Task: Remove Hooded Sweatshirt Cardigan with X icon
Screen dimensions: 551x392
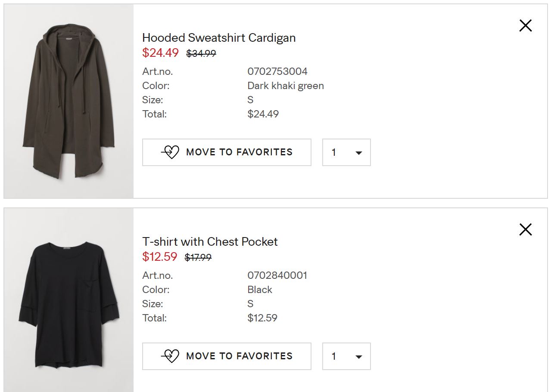Action: coord(526,26)
